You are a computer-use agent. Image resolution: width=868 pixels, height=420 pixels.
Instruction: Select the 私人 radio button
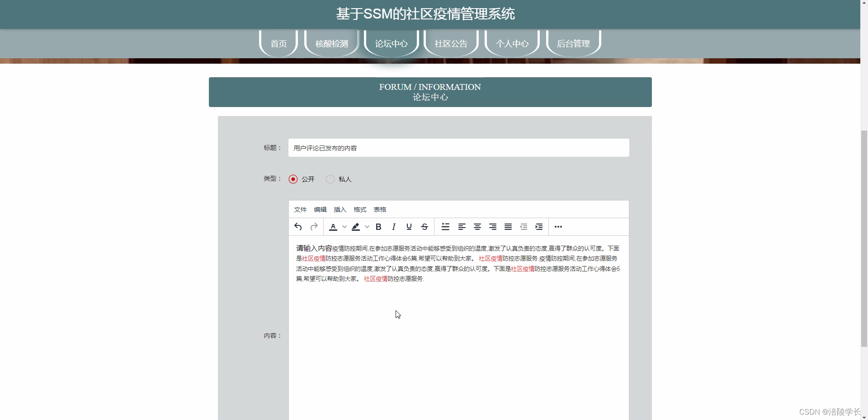(x=330, y=179)
